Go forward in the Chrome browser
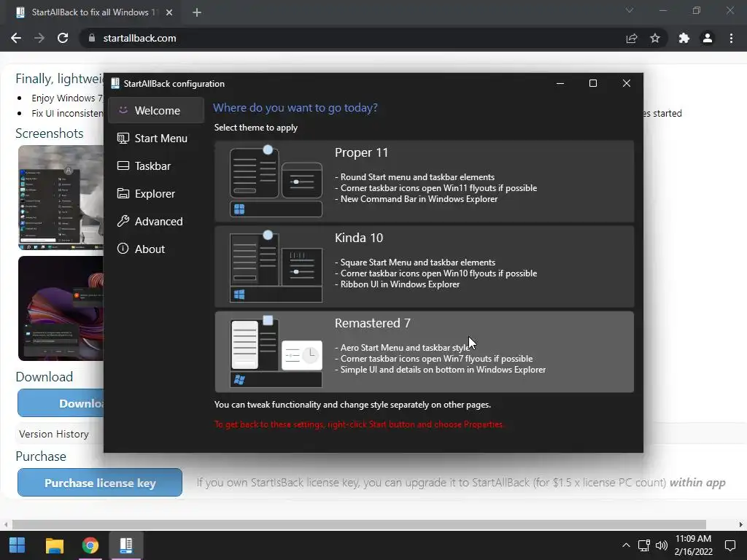747x560 pixels. [39, 38]
